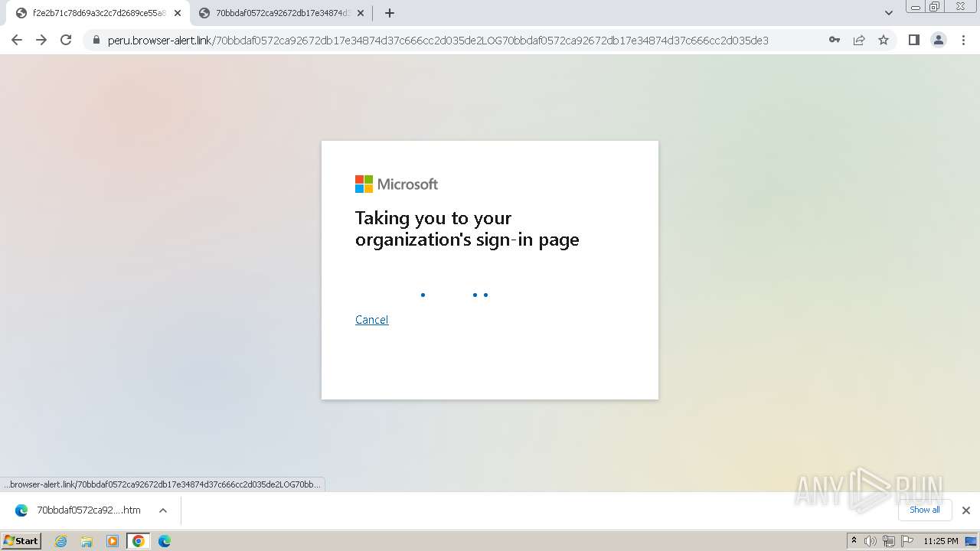Open Microsoft Edge from the taskbar
Viewport: 980px width, 551px height.
click(x=165, y=541)
